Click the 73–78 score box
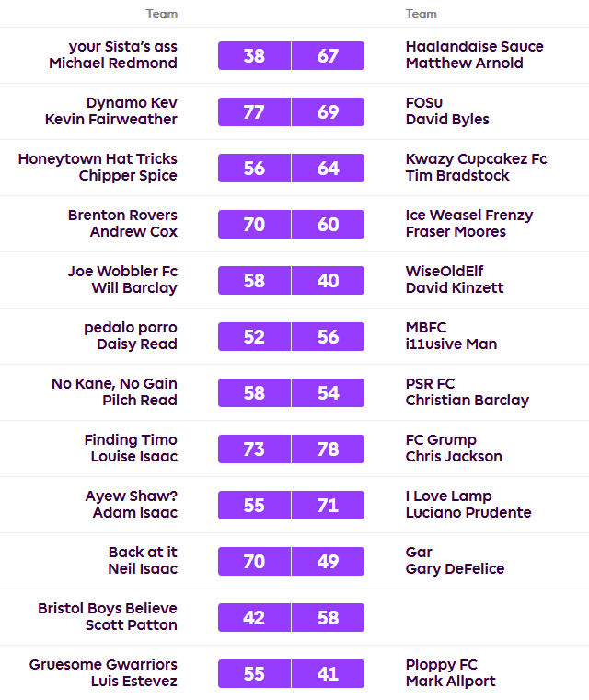 [x=291, y=449]
